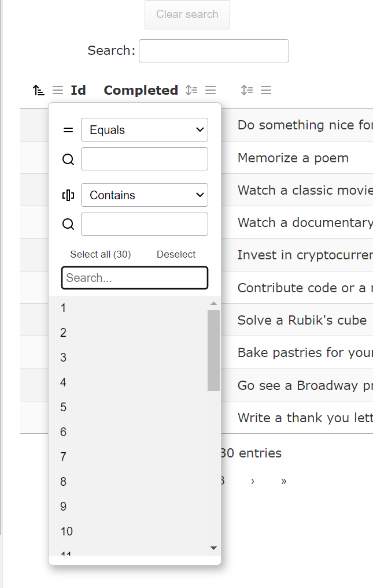Click the filter list scrollbar thumb

click(213, 350)
